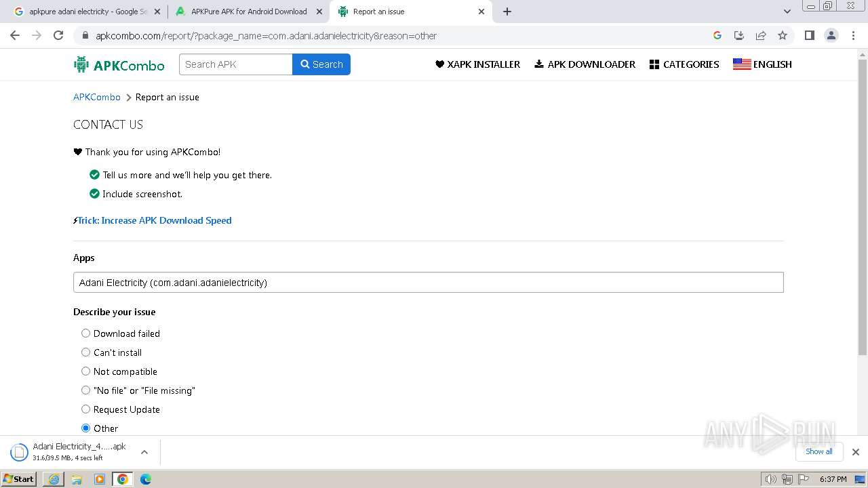This screenshot has width=868, height=488.
Task: Close the Report an issue tab
Action: click(x=481, y=12)
